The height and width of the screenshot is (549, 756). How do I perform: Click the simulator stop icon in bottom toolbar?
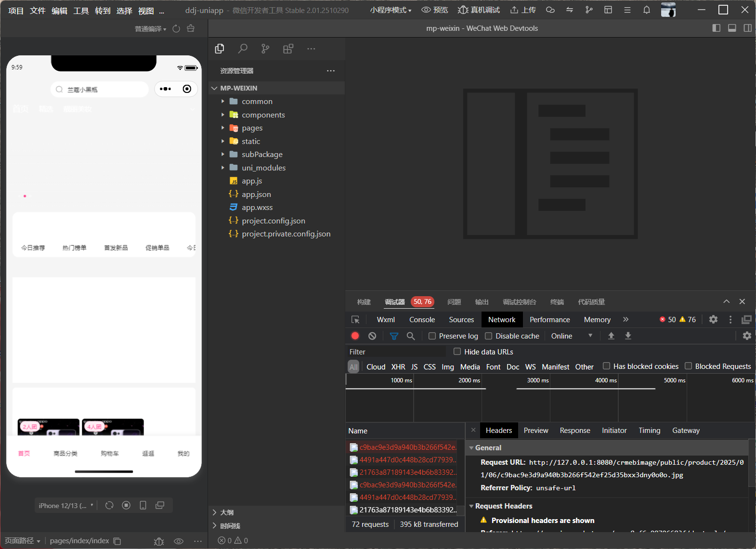(x=126, y=505)
